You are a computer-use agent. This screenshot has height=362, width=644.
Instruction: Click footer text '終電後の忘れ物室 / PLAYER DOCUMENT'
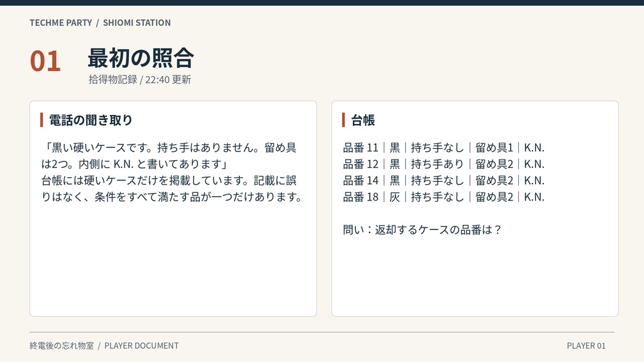(x=104, y=346)
